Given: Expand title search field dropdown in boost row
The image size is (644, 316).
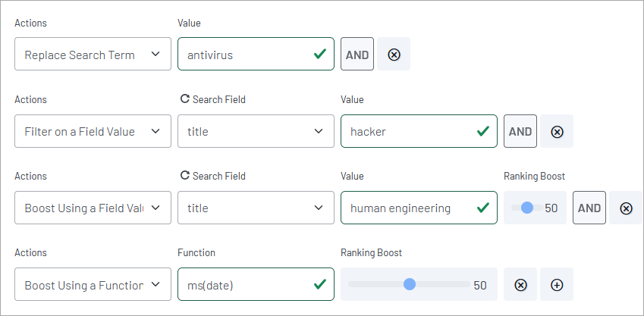Looking at the screenshot, I should [x=256, y=208].
